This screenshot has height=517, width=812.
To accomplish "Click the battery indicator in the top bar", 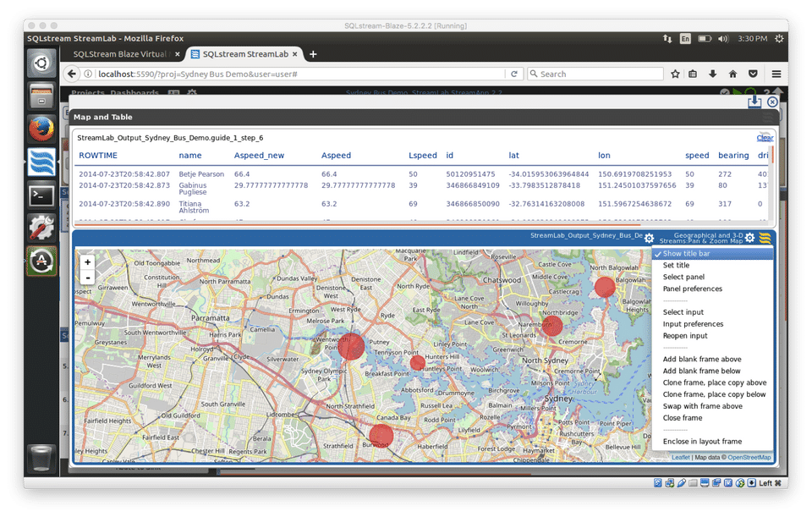I will (x=705, y=39).
